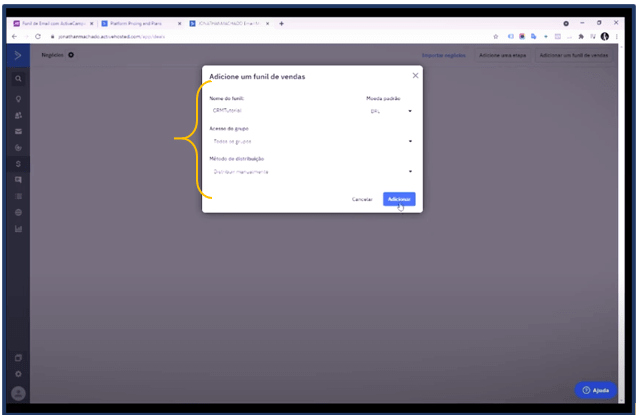This screenshot has width=637, height=415.
Task: Expand the Método de distribuição dropdown
Action: pyautogui.click(x=311, y=171)
